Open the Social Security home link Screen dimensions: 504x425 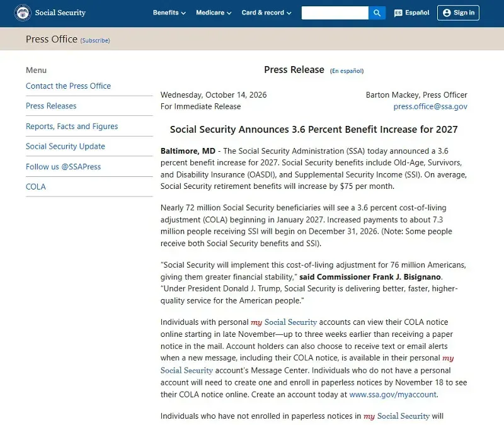60,13
